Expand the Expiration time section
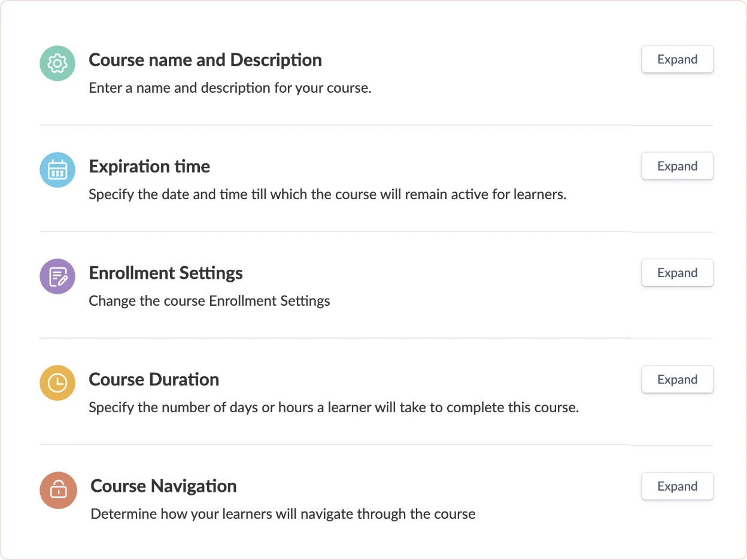 tap(677, 166)
